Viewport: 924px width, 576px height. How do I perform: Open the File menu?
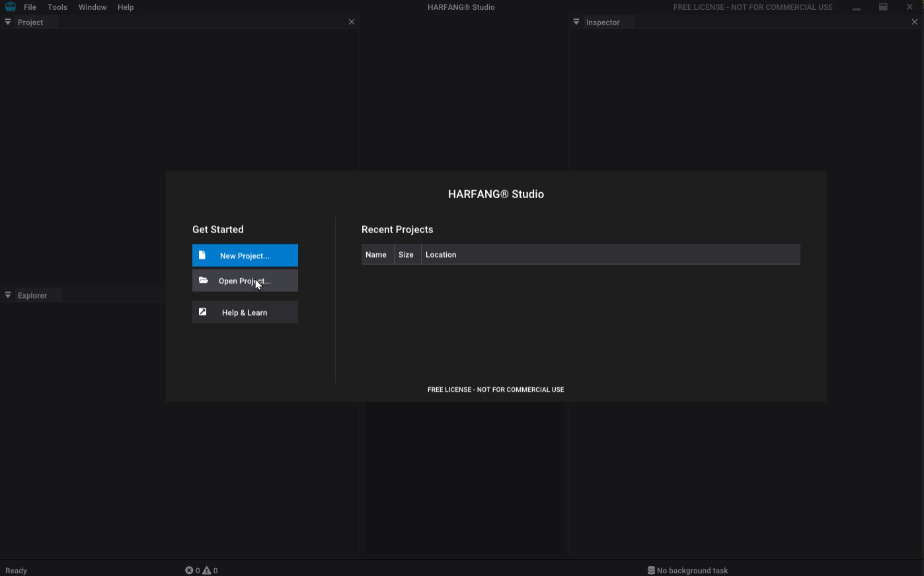(x=30, y=7)
